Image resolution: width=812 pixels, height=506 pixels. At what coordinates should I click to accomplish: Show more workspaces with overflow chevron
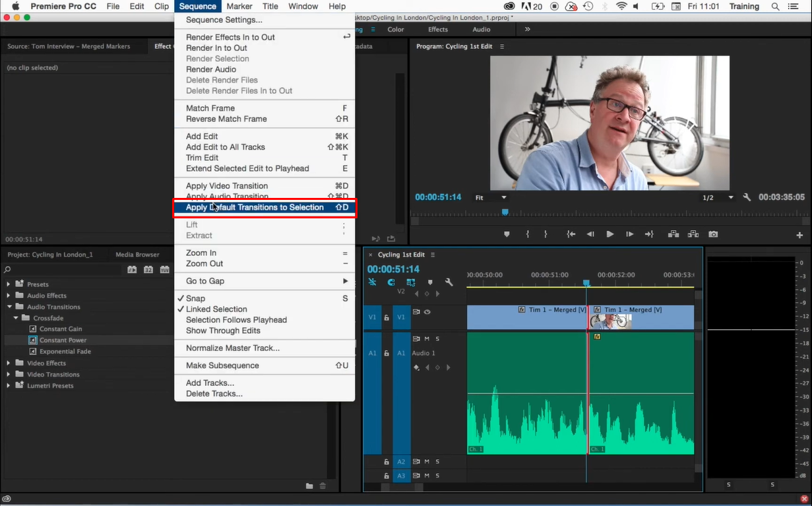tap(527, 30)
